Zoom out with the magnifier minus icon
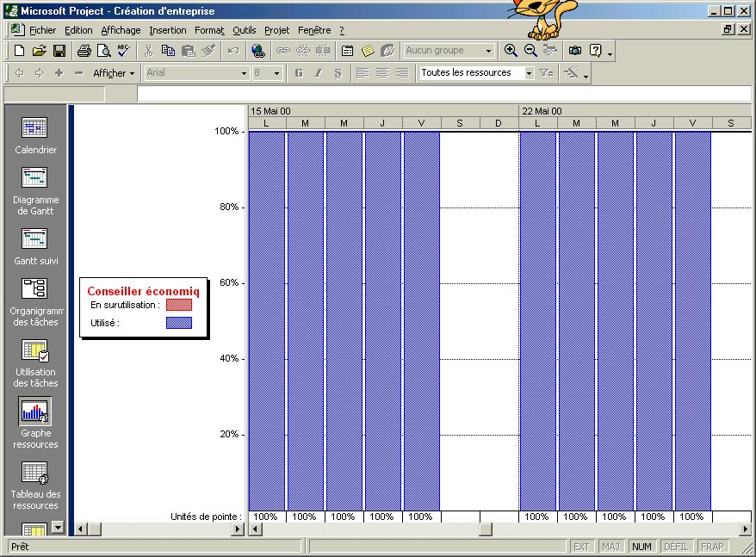 click(530, 51)
